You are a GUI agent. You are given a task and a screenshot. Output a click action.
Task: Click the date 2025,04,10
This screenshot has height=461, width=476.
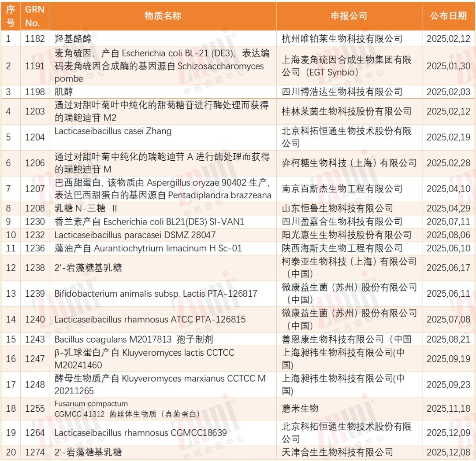click(x=448, y=188)
